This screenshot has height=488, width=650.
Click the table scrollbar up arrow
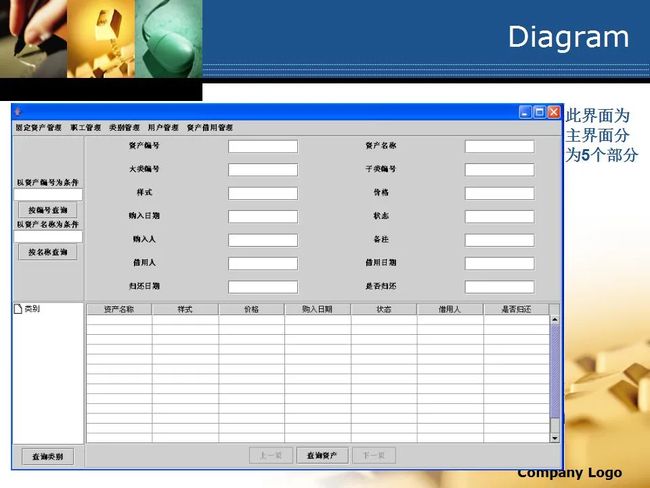pos(555,320)
